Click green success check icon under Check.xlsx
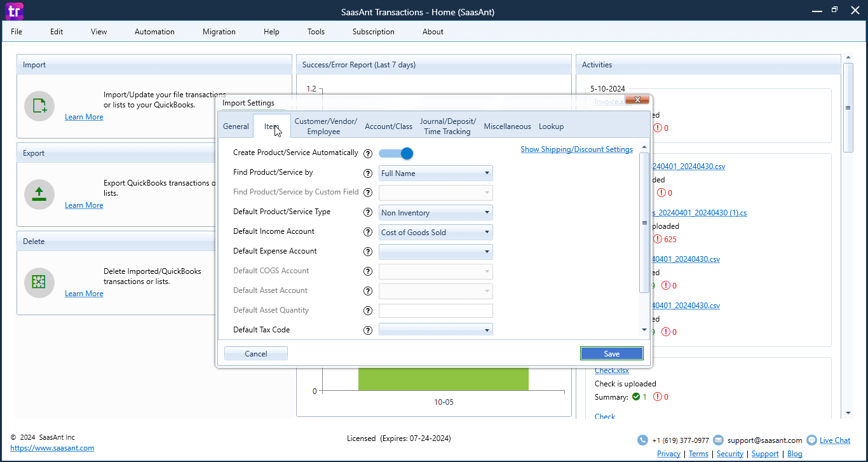 [636, 397]
